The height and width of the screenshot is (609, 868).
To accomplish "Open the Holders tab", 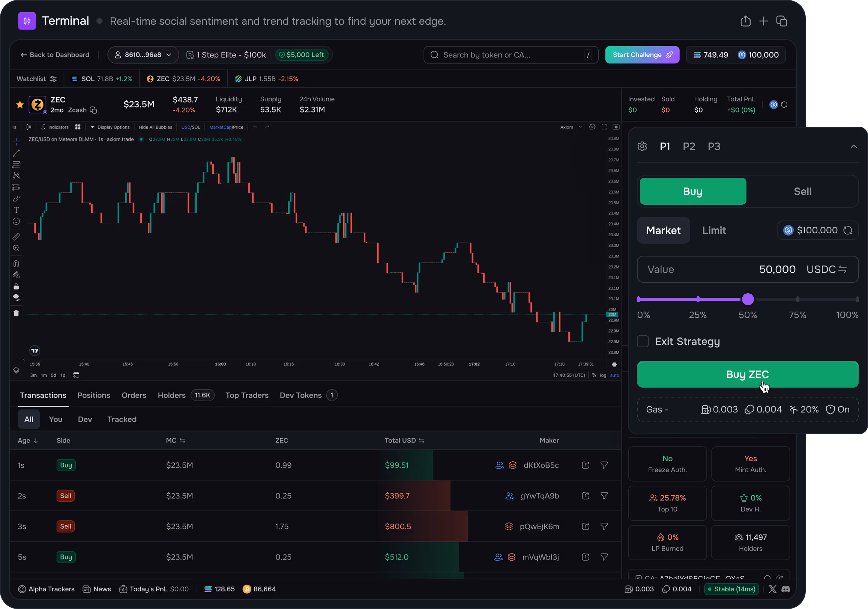I will (172, 395).
